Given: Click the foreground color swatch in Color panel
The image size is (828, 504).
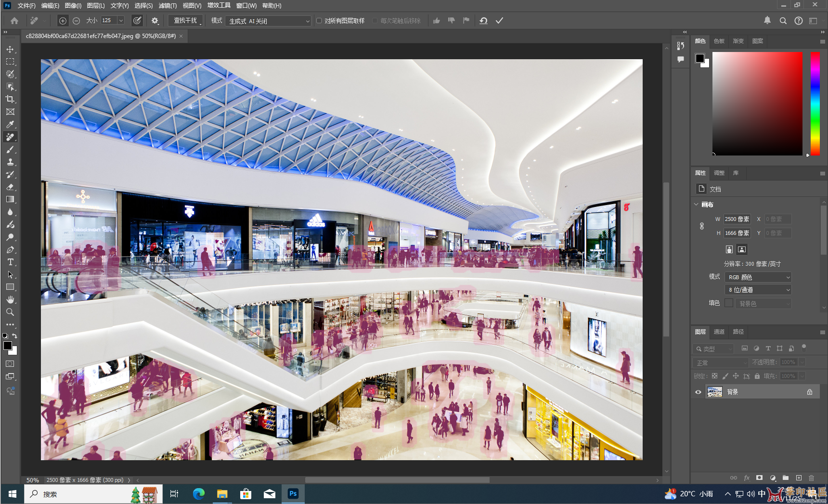Looking at the screenshot, I should point(700,58).
